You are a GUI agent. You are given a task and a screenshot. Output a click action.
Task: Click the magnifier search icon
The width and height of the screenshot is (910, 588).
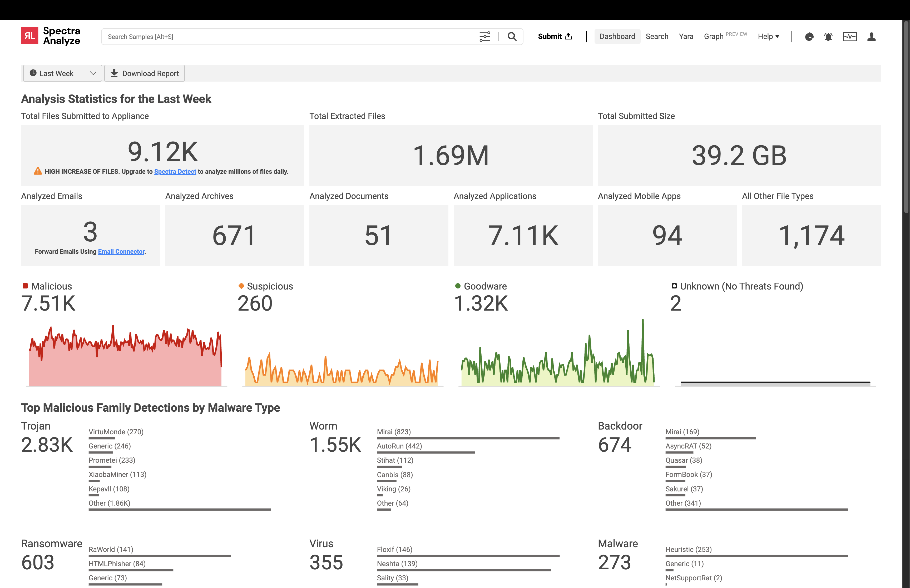(x=512, y=37)
